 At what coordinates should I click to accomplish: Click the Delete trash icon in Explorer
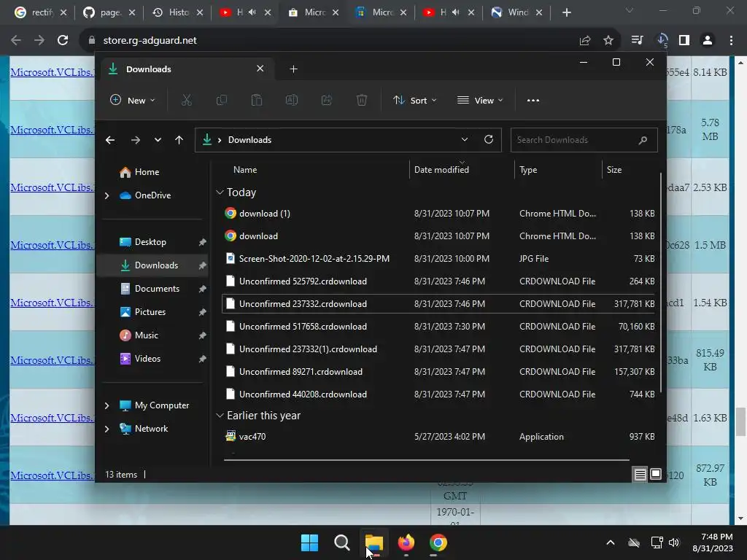[362, 100]
